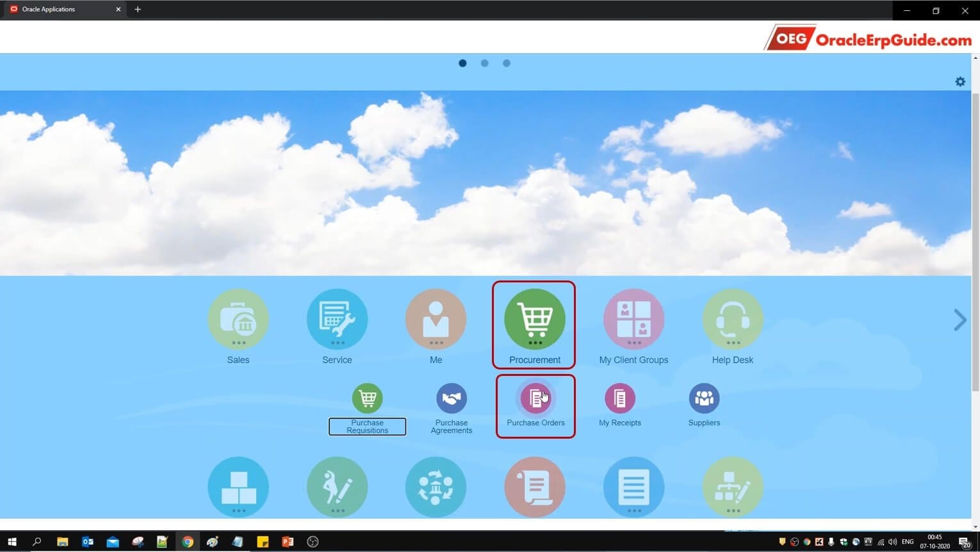Click microphone tray icon

[x=831, y=542]
